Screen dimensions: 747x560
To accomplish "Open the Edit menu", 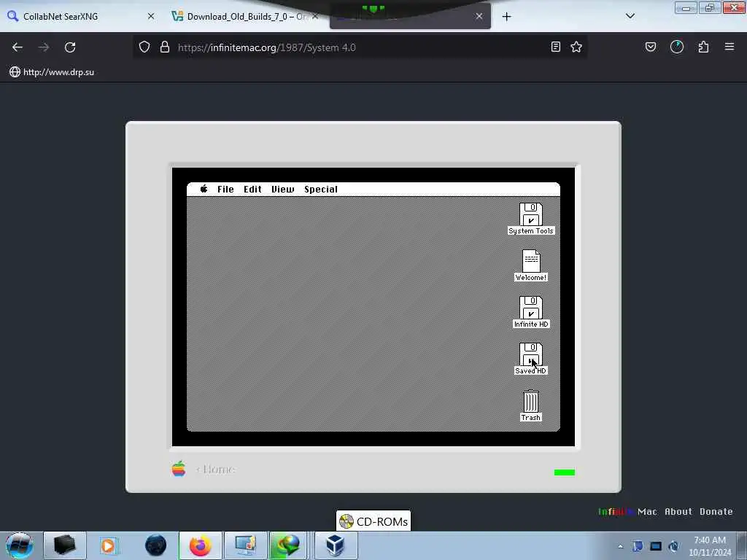I will tap(252, 189).
